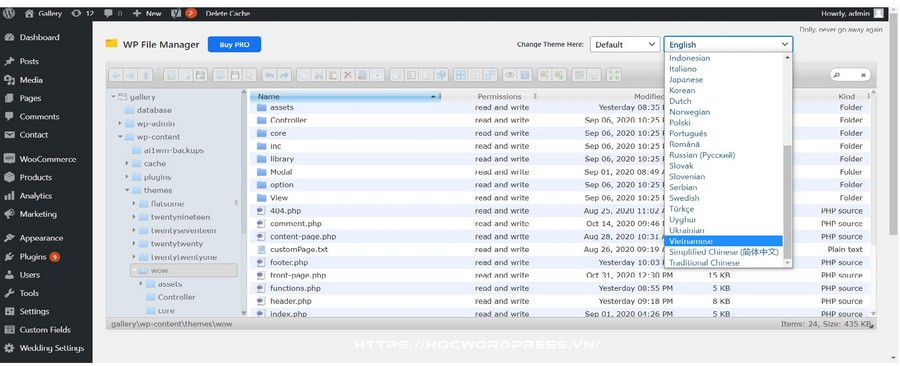The width and height of the screenshot is (900, 366).
Task: Open Wedding Settings in the sidebar
Action: coord(52,348)
